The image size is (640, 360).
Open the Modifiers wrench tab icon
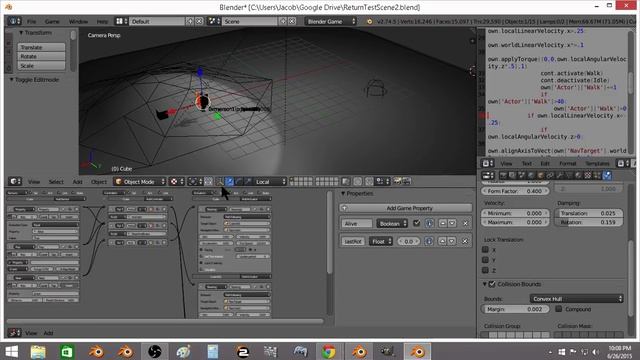(560, 176)
